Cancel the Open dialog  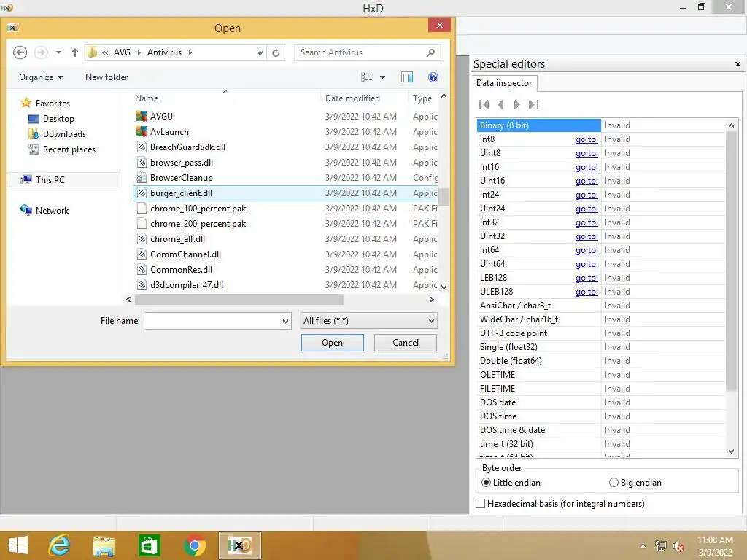pyautogui.click(x=406, y=343)
